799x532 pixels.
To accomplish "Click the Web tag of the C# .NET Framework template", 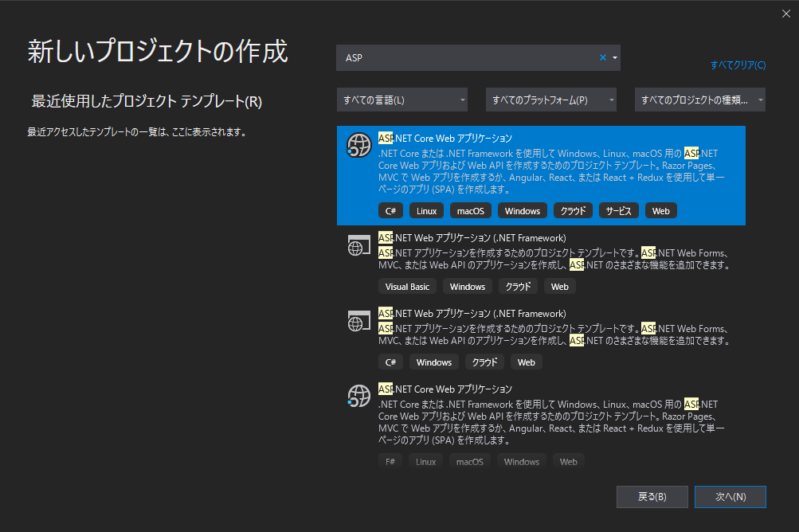I will [527, 362].
